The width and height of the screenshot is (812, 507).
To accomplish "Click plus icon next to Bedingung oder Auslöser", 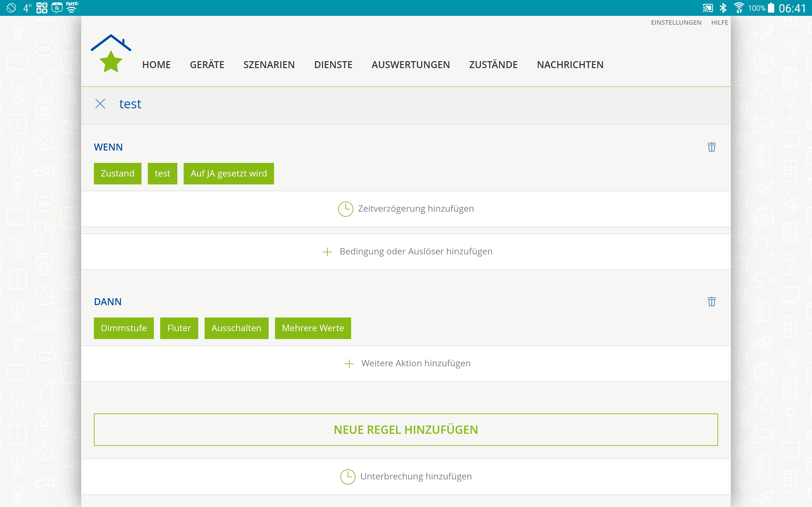I will pos(327,252).
